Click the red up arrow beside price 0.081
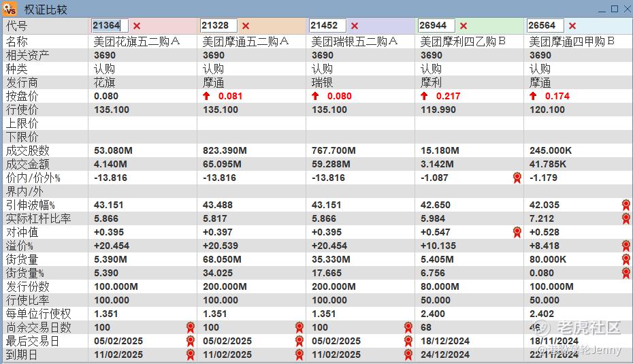This screenshot has width=633, height=364. 206,96
